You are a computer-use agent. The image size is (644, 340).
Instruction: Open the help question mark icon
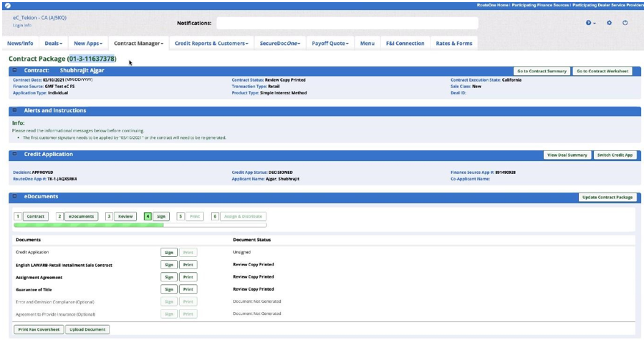pos(590,23)
